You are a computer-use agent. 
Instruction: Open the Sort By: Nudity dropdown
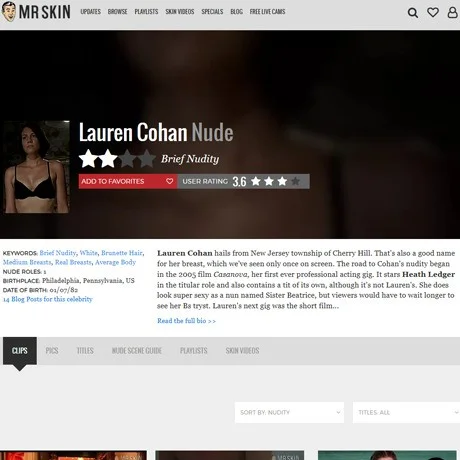pos(289,412)
